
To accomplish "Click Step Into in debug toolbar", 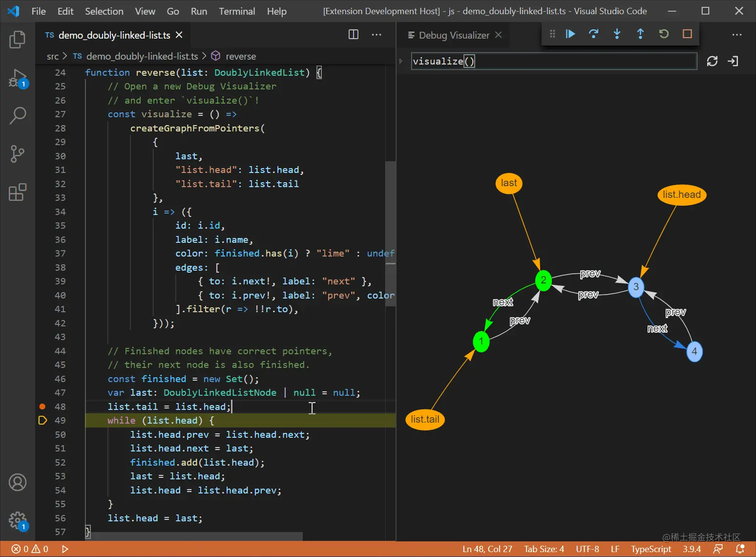I will click(x=617, y=34).
